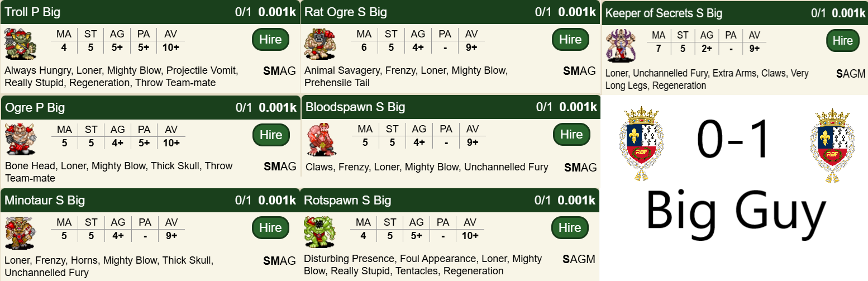Click the Minotaur player sprite icon
868x281 pixels.
click(x=20, y=232)
